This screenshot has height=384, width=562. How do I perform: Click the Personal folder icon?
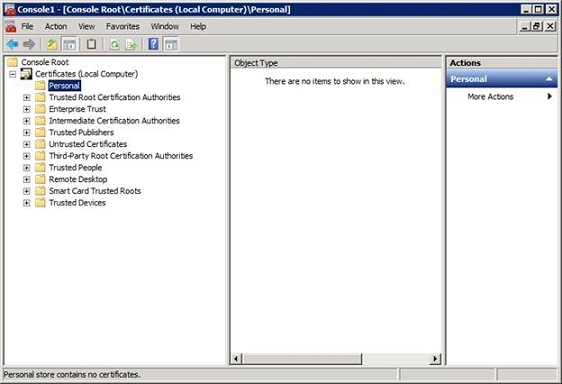[40, 86]
